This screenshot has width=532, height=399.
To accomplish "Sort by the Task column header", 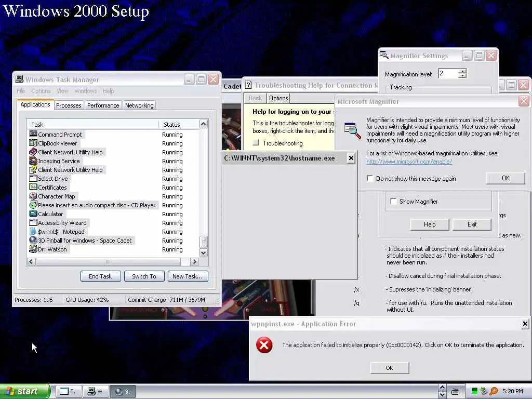I will click(92, 125).
